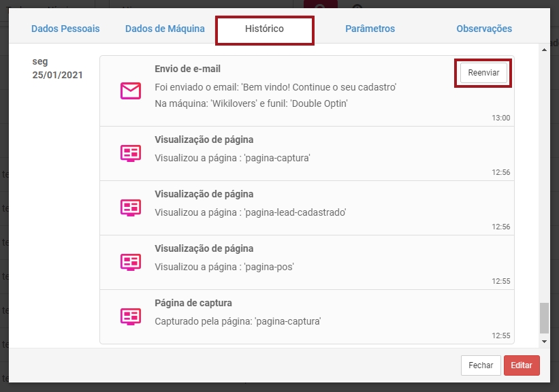
Task: Click the scrollbar down arrow
Action: point(544,342)
